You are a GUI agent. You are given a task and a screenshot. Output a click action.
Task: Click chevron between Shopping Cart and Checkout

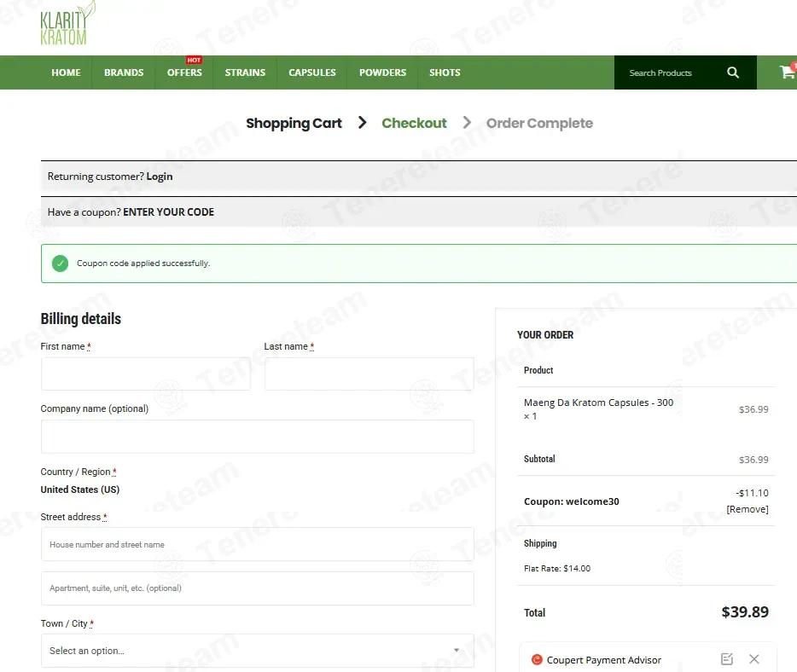pyautogui.click(x=362, y=123)
